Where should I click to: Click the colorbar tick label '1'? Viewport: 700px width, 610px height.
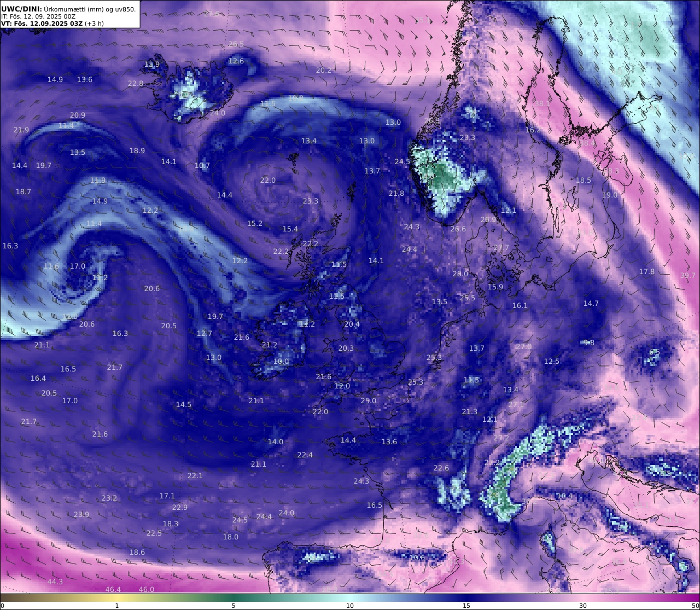117,606
